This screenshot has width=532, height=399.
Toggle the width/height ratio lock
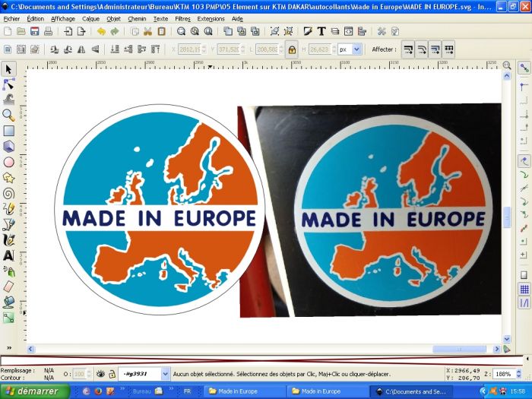click(x=291, y=49)
